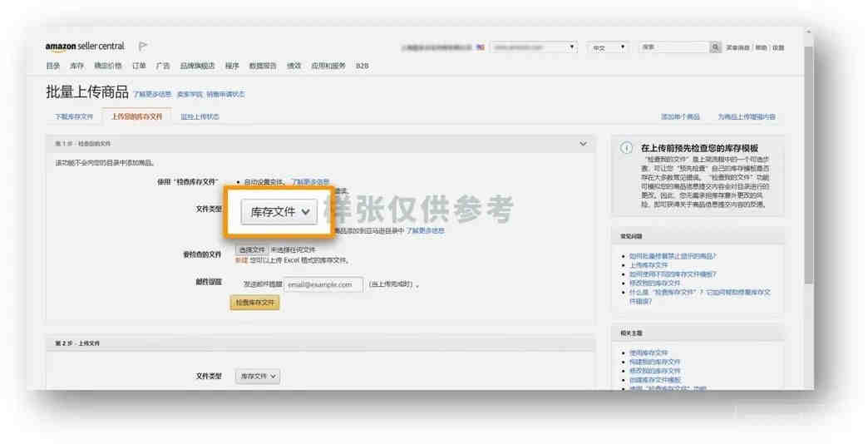Open 了解更多信息 link below file type
Screen dimensions: 868x444
pyautogui.click(x=425, y=230)
